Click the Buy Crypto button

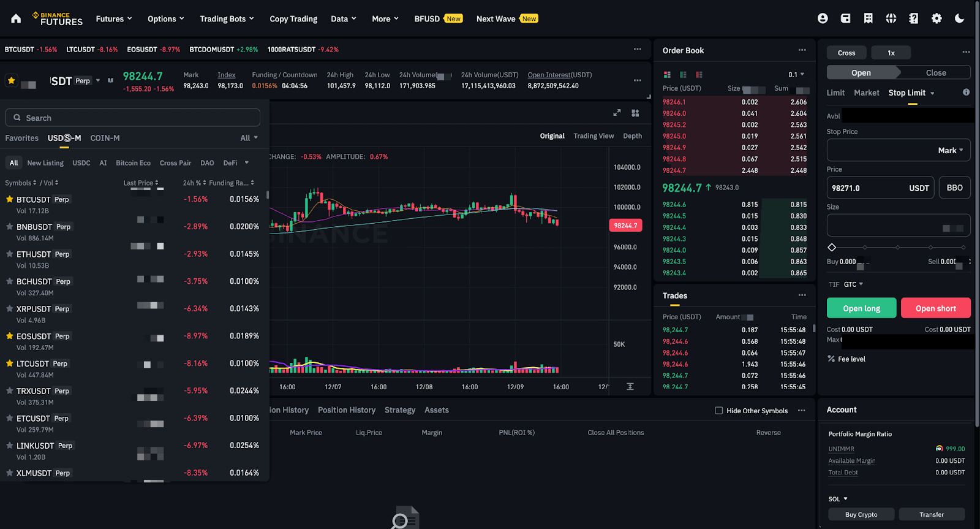(861, 514)
